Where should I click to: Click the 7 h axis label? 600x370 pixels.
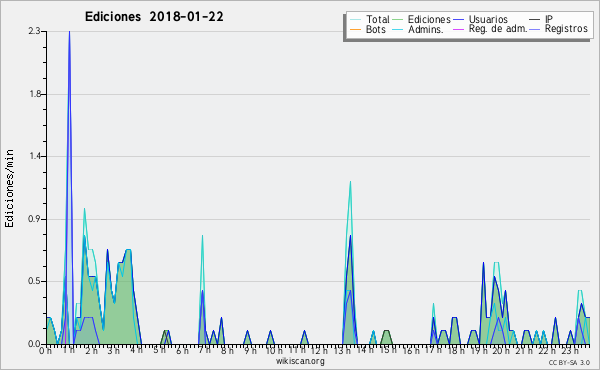tap(204, 350)
